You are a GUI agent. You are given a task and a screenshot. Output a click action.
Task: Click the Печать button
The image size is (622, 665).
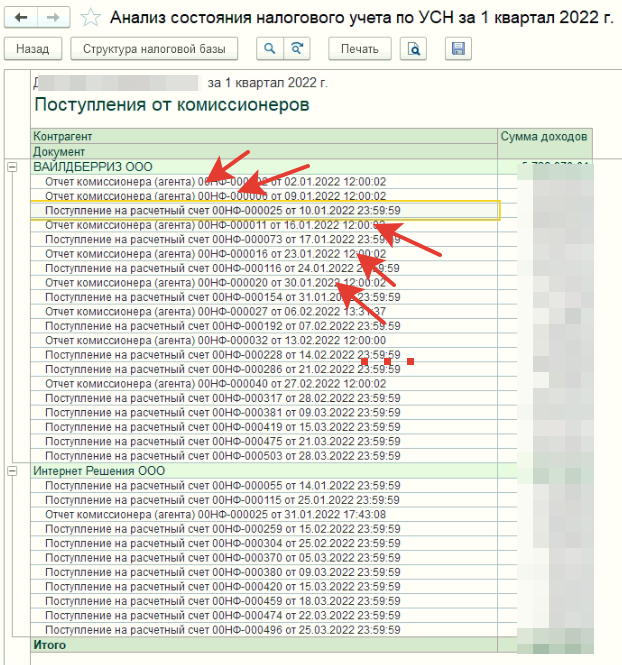click(359, 49)
